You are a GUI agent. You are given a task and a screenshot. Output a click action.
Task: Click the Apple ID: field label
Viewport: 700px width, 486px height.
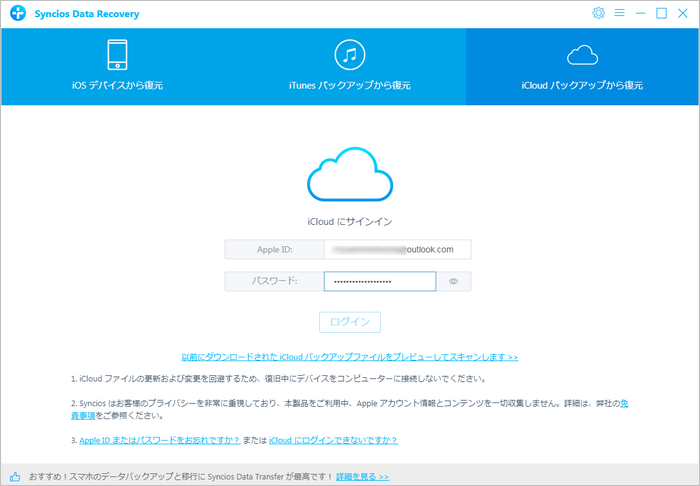pos(275,249)
